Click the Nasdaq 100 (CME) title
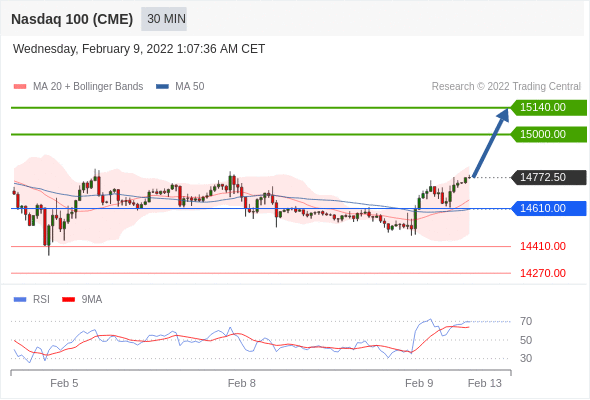The width and height of the screenshot is (590, 400). [72, 19]
